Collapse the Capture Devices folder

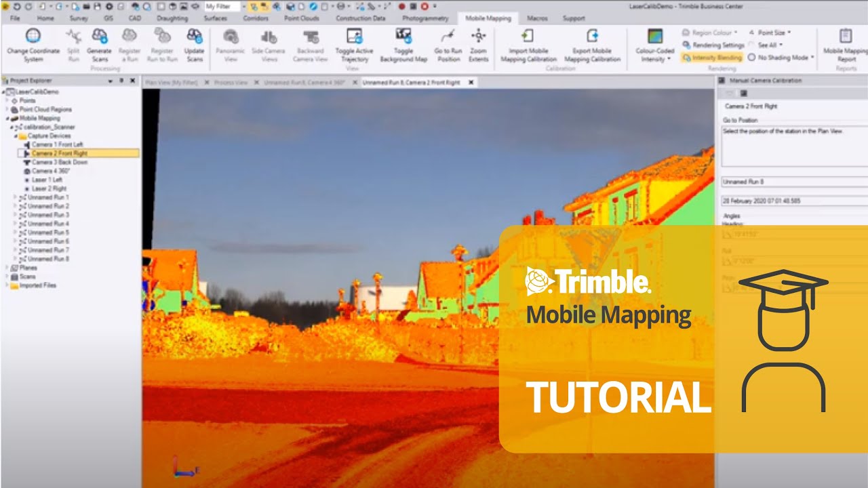click(x=16, y=136)
